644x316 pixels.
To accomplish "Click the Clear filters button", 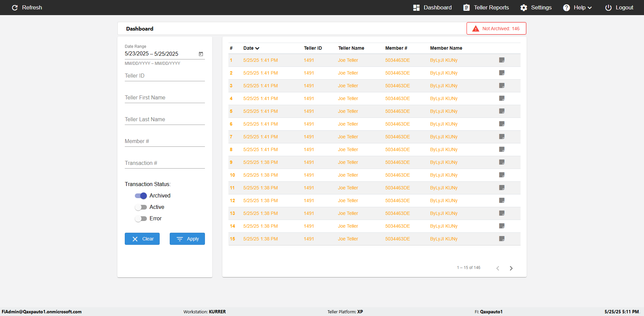I will [142, 239].
